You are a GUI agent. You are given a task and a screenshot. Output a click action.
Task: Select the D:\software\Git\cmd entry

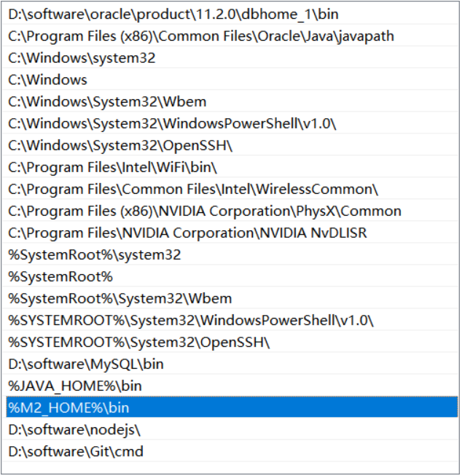[231, 451]
